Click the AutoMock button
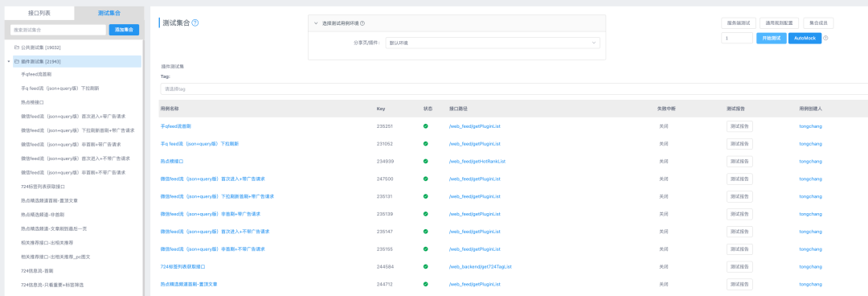868x296 pixels. [805, 39]
